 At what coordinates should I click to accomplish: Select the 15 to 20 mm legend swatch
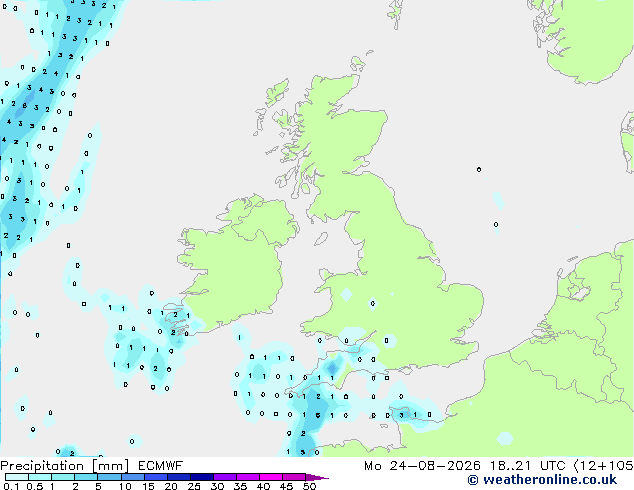156,477
